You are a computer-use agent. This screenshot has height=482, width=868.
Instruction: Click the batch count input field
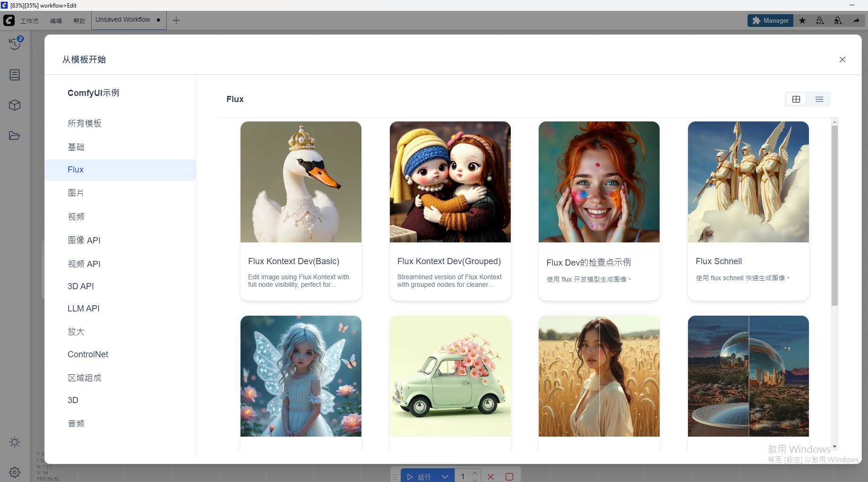463,476
